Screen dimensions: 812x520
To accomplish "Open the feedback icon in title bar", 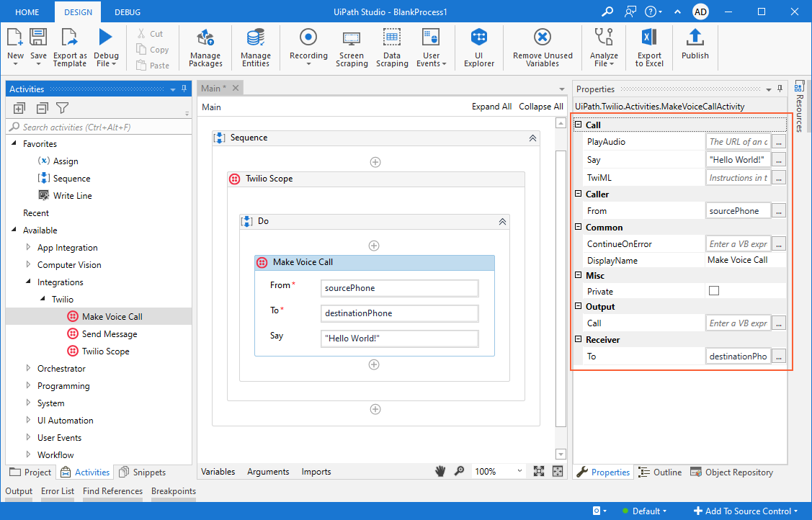I will 630,12.
